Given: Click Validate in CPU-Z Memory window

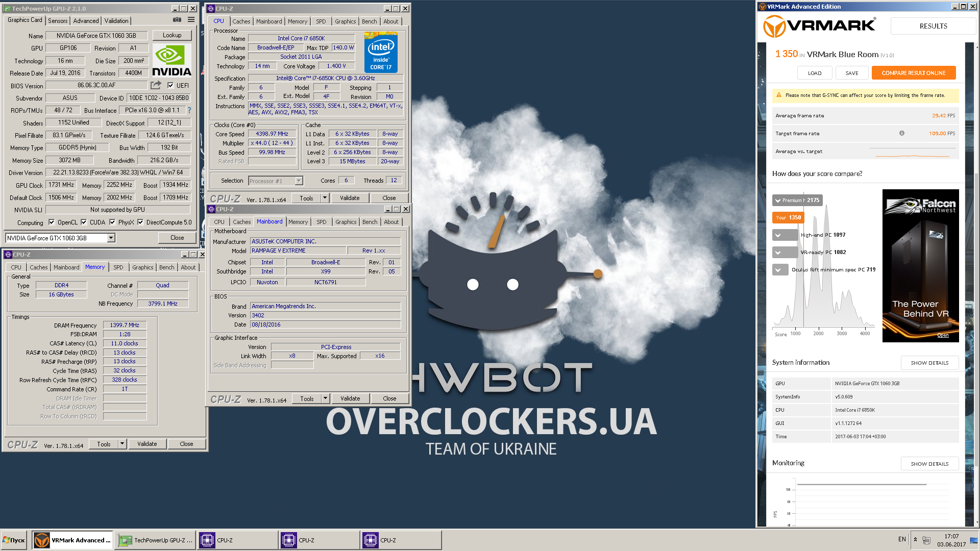Looking at the screenshot, I should tap(147, 443).
